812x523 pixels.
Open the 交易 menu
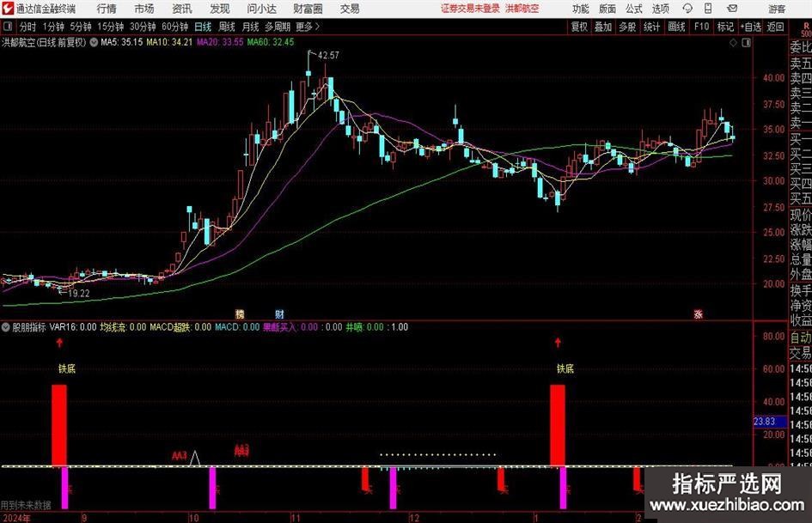(x=350, y=9)
